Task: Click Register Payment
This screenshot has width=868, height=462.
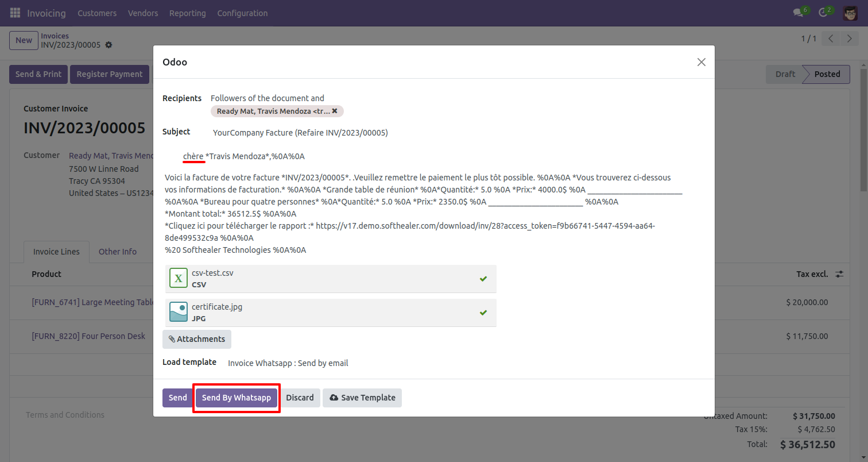Action: point(110,74)
